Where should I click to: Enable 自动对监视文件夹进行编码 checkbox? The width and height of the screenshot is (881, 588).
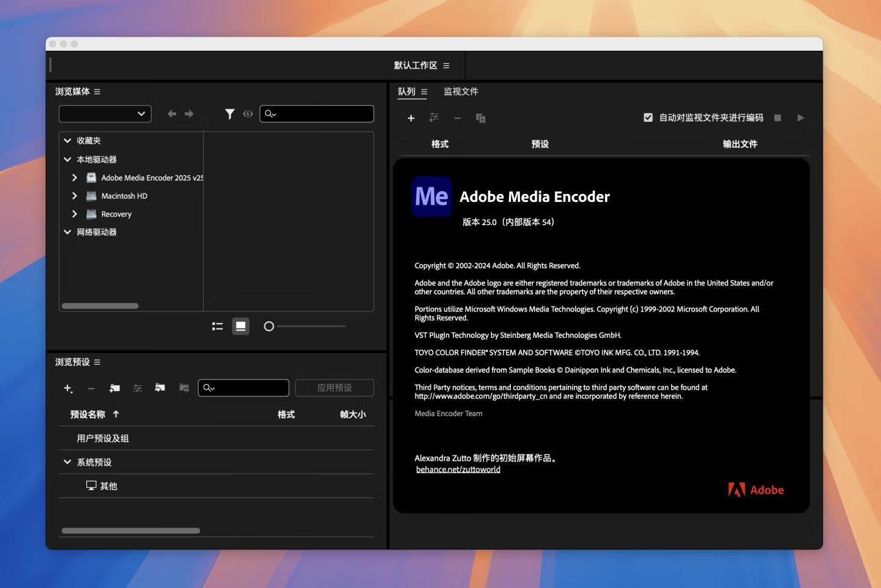pyautogui.click(x=648, y=117)
